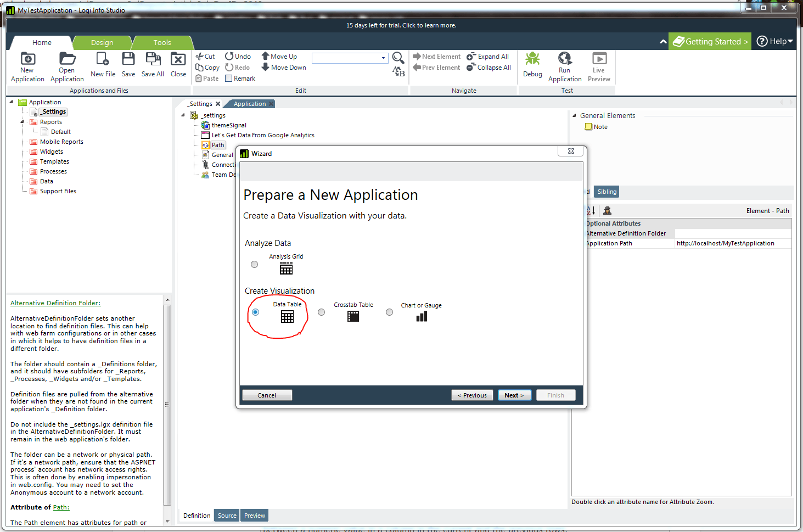This screenshot has width=803, height=532.
Task: Click the New Application icon
Action: pyautogui.click(x=27, y=59)
